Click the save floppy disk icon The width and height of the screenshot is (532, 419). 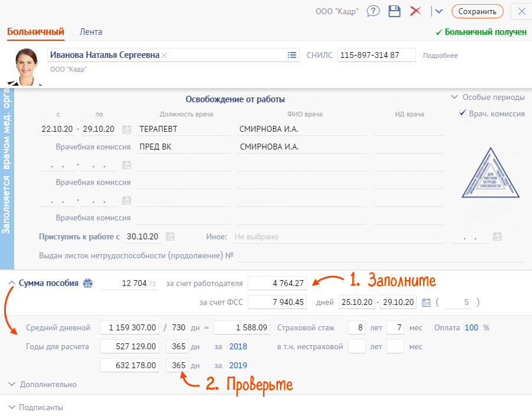coord(394,11)
